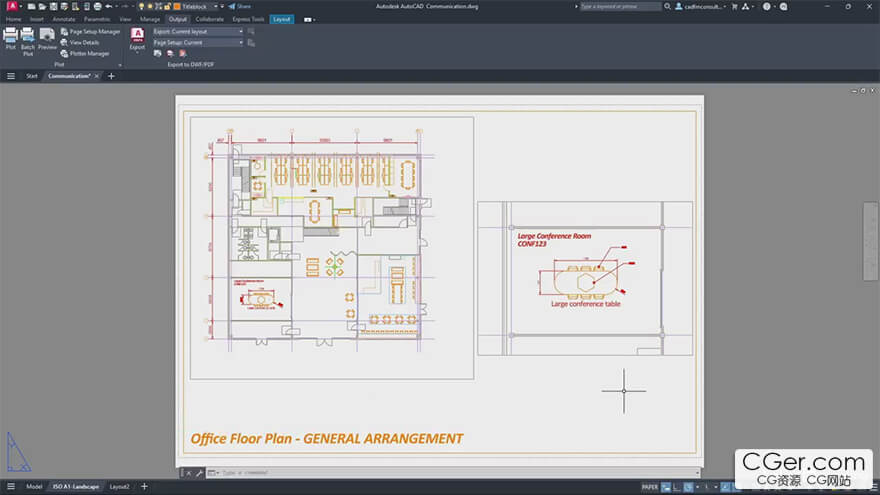Open the Help question mark icon
The image size is (880, 495).
[767, 7]
